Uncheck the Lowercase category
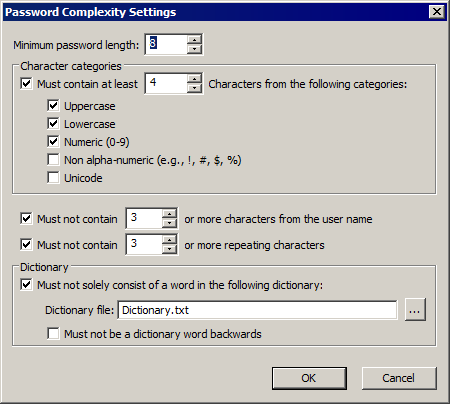Viewport: 450px width, 404px height. [x=53, y=124]
